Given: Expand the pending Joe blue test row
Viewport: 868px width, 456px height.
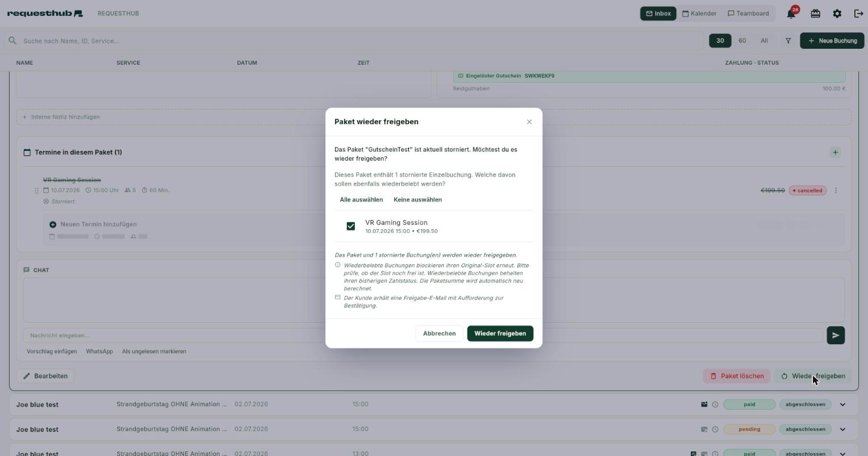Looking at the screenshot, I should [x=842, y=429].
